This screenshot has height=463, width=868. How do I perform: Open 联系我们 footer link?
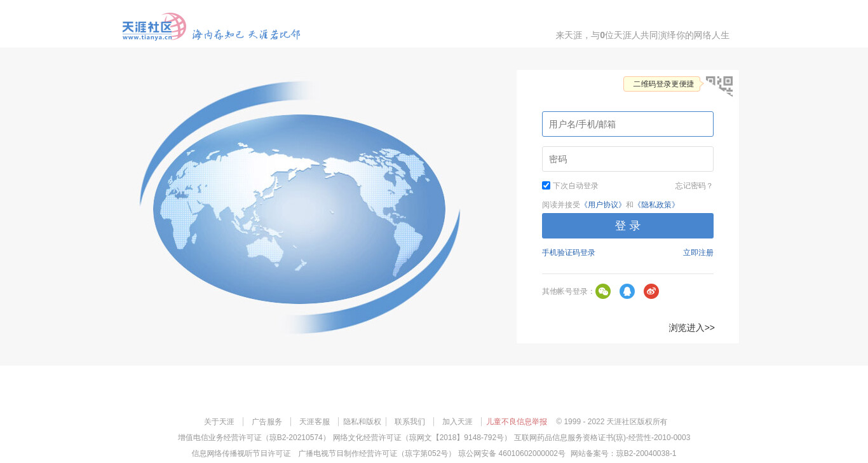tap(410, 422)
